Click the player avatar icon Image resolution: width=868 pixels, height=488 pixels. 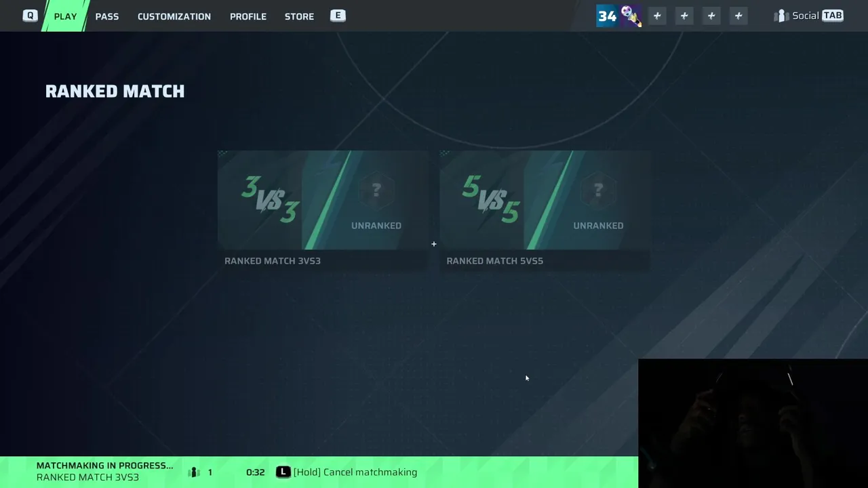click(x=630, y=16)
